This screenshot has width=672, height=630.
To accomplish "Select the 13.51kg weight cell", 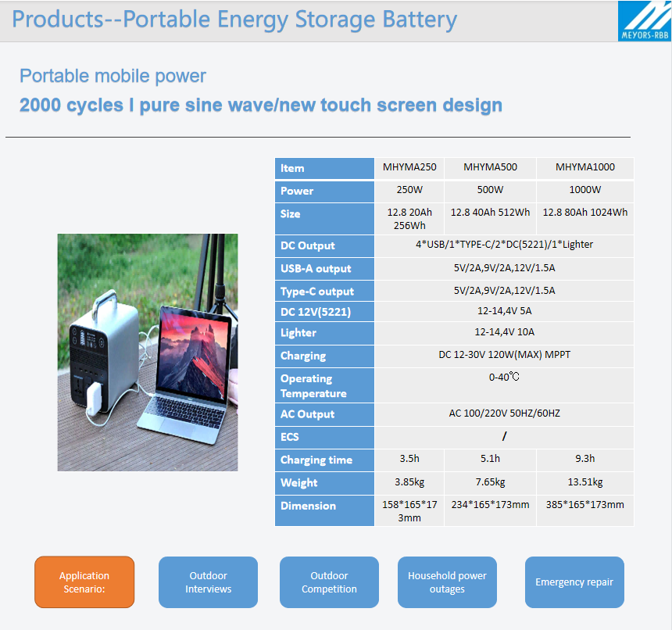I will (x=584, y=482).
